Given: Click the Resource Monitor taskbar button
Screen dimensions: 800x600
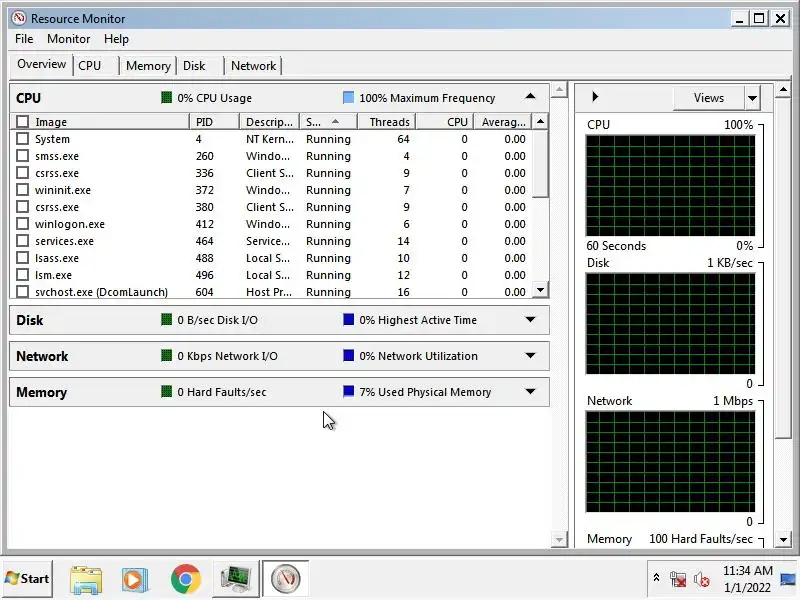Looking at the screenshot, I should [x=285, y=579].
